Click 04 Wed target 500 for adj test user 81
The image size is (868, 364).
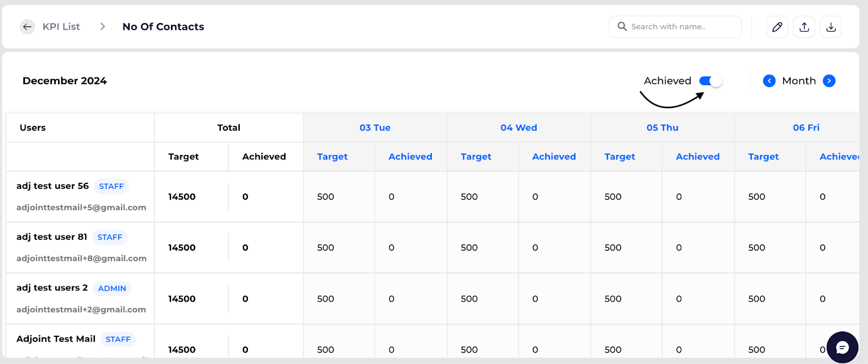(x=469, y=248)
